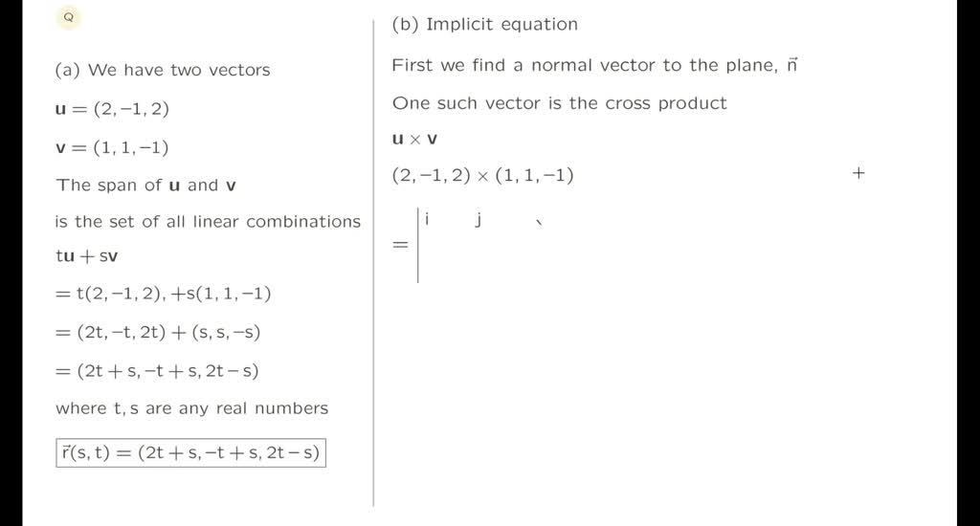Click the line = (2t,−t,2t) + (s,s,−s)
Image resolution: width=980 pixels, height=526 pixels.
pyautogui.click(x=158, y=333)
